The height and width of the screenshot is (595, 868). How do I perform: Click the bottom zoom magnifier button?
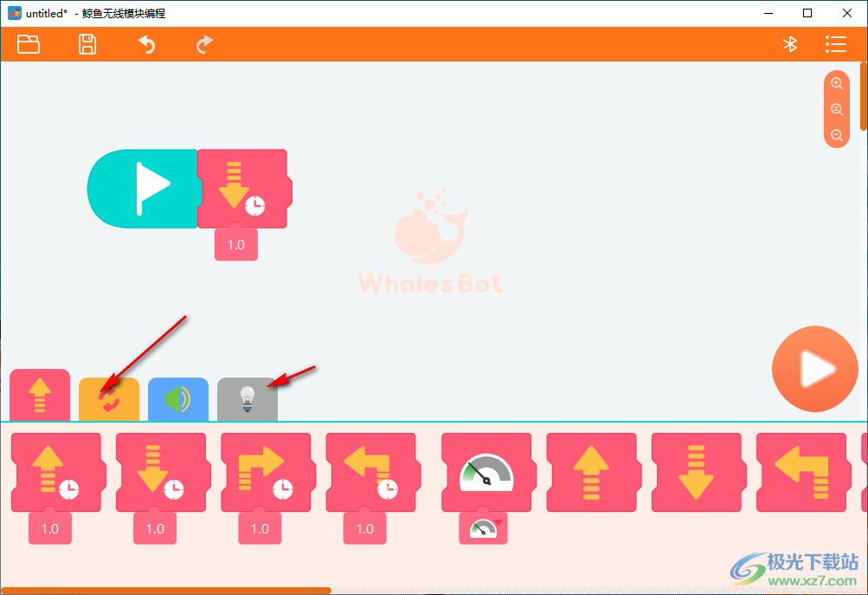837,135
